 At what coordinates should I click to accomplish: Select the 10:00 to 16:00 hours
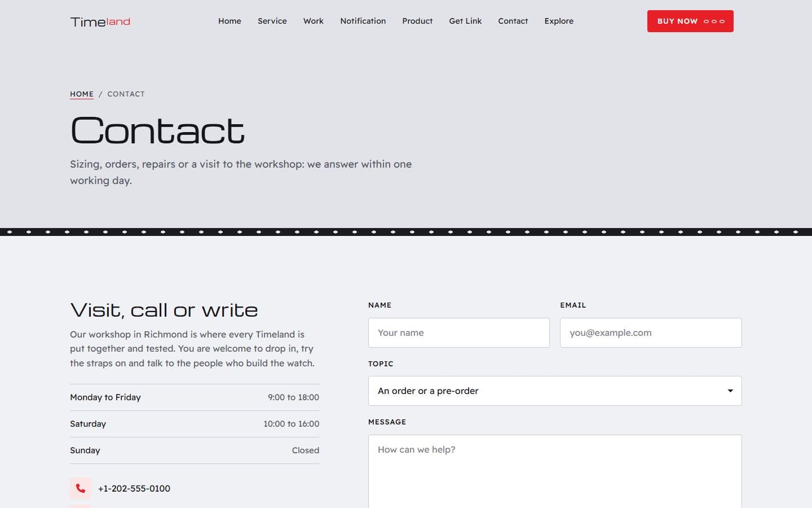click(x=291, y=424)
